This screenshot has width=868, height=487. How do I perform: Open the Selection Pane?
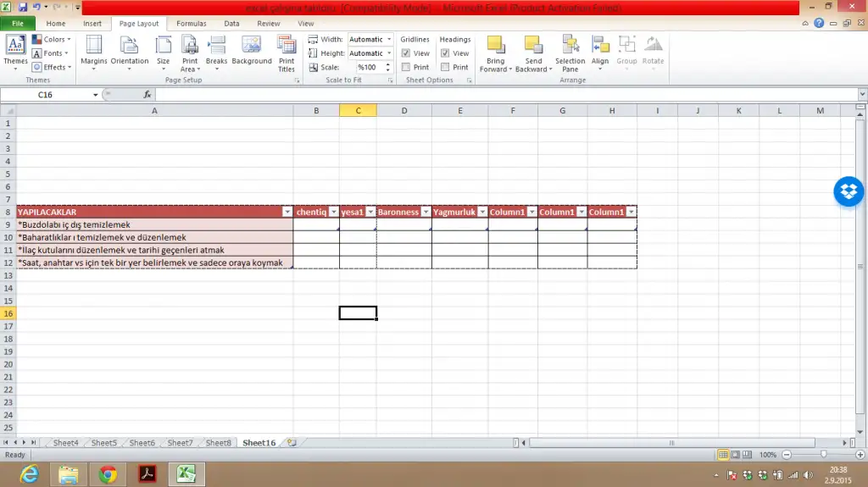click(x=570, y=53)
